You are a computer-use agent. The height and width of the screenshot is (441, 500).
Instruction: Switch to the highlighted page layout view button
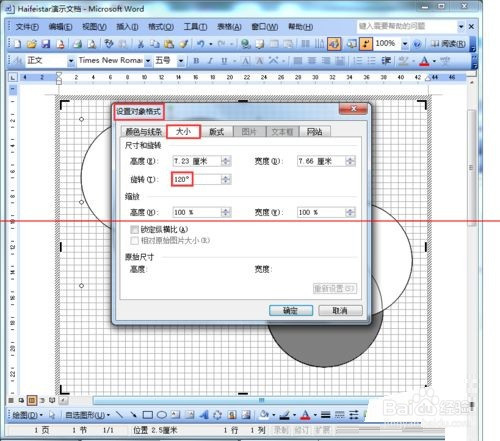[32, 400]
